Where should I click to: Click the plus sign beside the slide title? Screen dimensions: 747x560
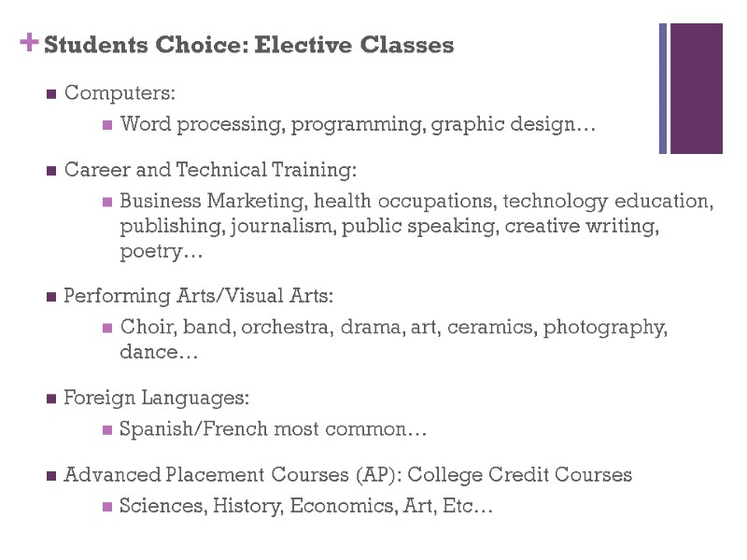(x=29, y=41)
